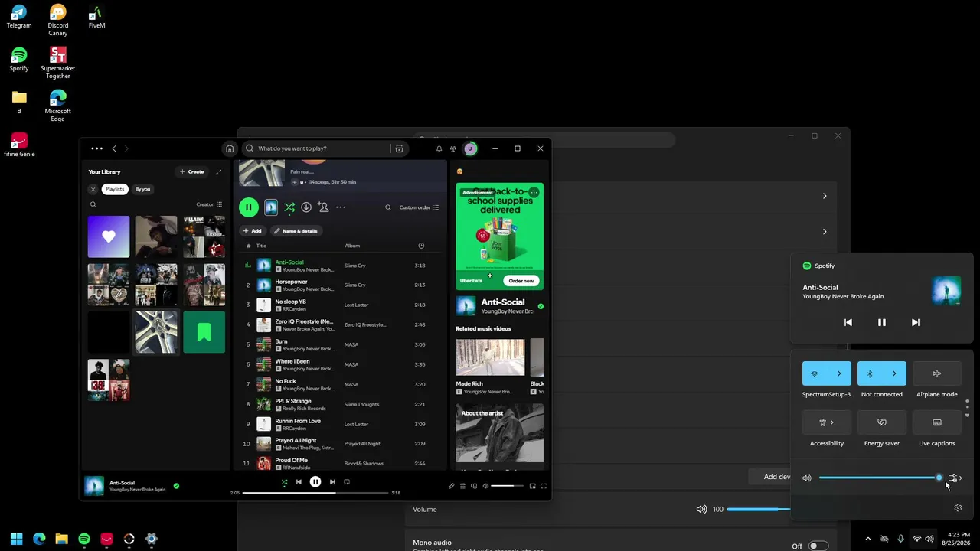Expand Your Library to full view
Screen dimensions: 980x551
[x=219, y=172]
